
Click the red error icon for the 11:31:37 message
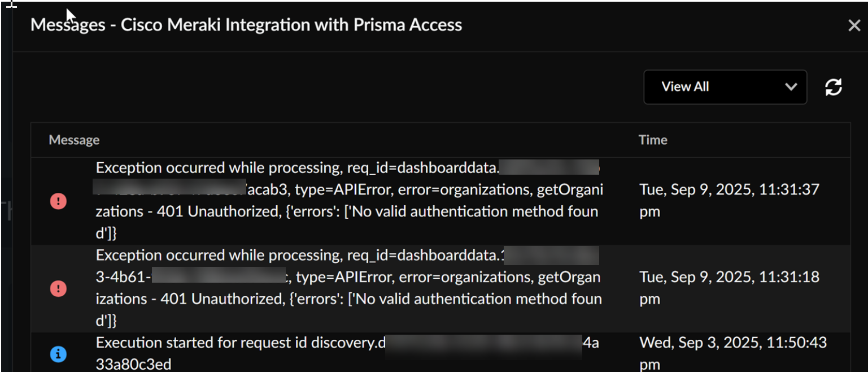(58, 201)
